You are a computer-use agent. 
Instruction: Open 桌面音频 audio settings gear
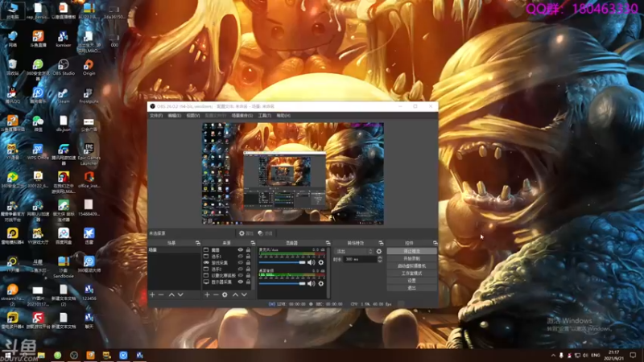pyautogui.click(x=321, y=284)
